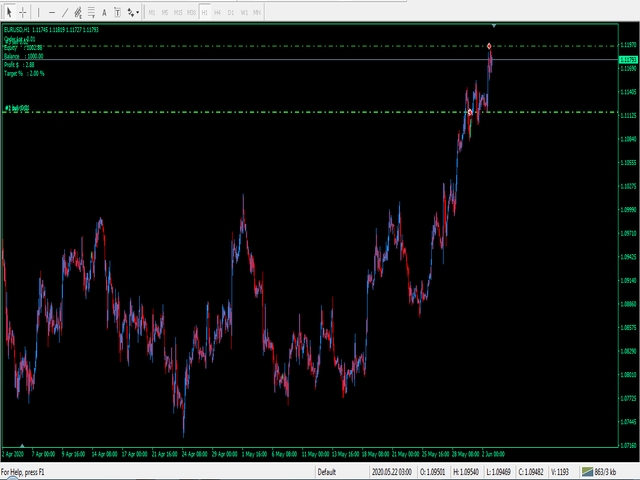The width and height of the screenshot is (640, 480).
Task: Click the chart shift triangle at chart top
Action: 494,26
